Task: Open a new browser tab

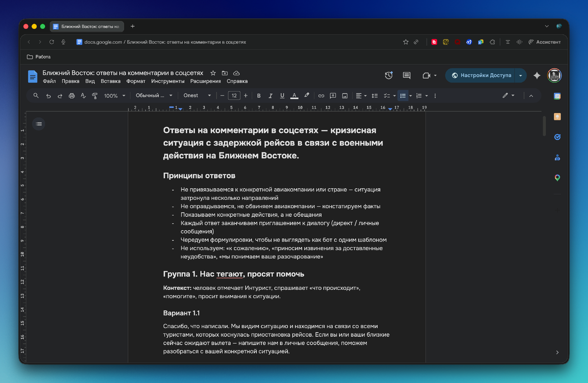Action: (x=132, y=26)
